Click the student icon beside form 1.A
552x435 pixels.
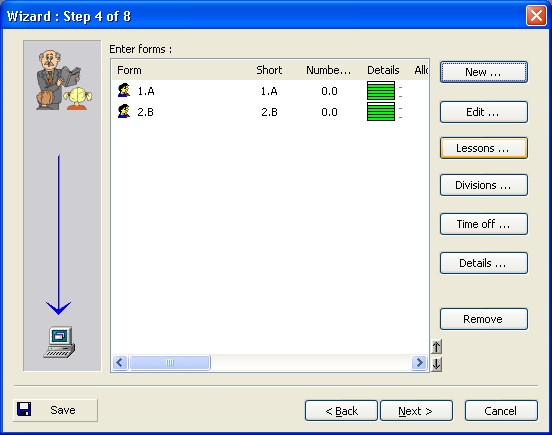[124, 90]
